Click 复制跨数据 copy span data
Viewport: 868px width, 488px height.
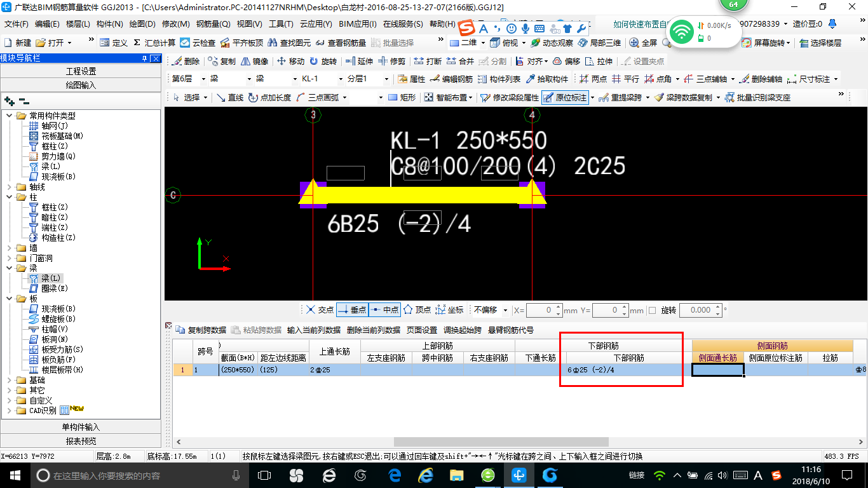(201, 330)
